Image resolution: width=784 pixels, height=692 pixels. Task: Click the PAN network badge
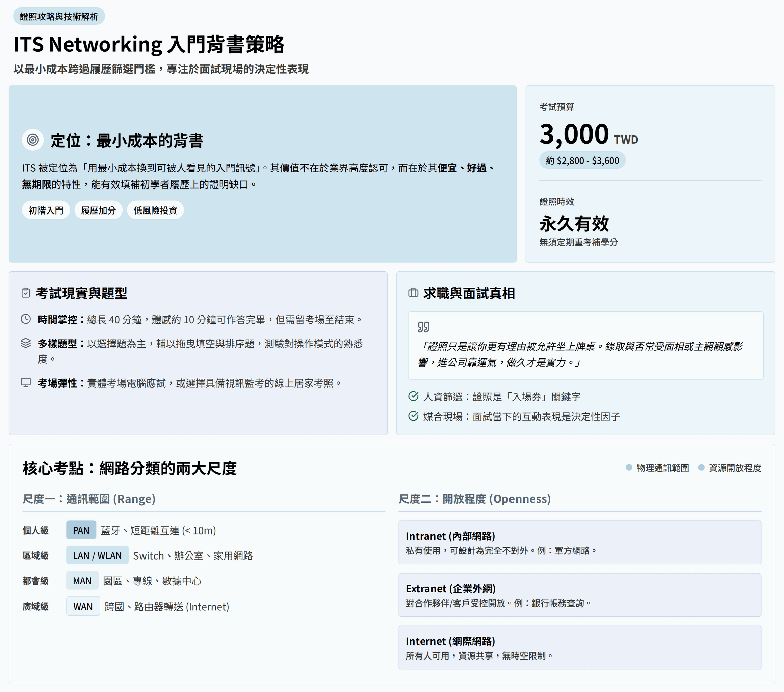(81, 530)
